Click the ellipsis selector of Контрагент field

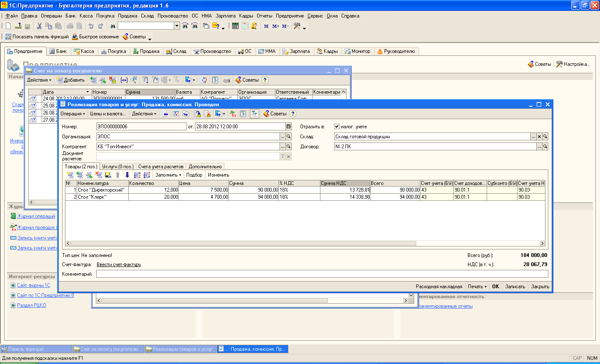click(x=283, y=147)
